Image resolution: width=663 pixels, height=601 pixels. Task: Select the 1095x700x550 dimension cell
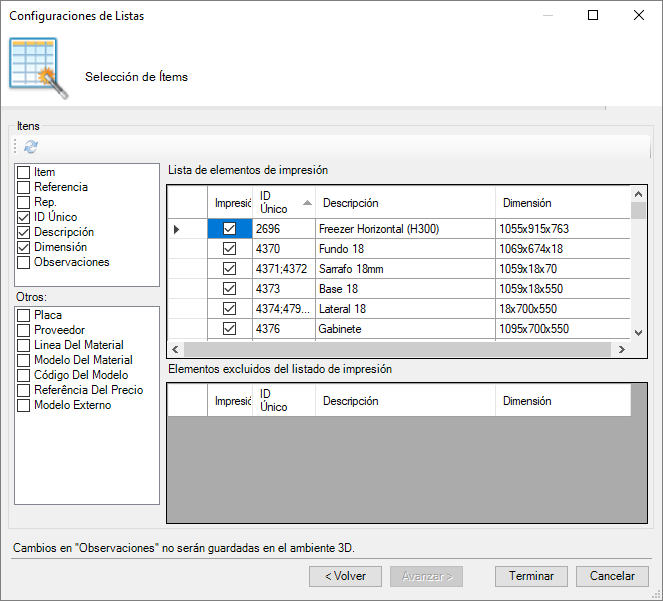click(x=562, y=329)
